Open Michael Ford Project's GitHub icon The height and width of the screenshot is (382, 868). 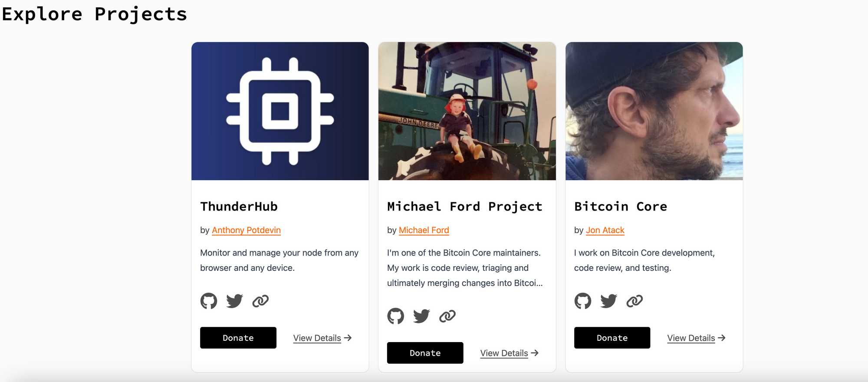(x=395, y=316)
